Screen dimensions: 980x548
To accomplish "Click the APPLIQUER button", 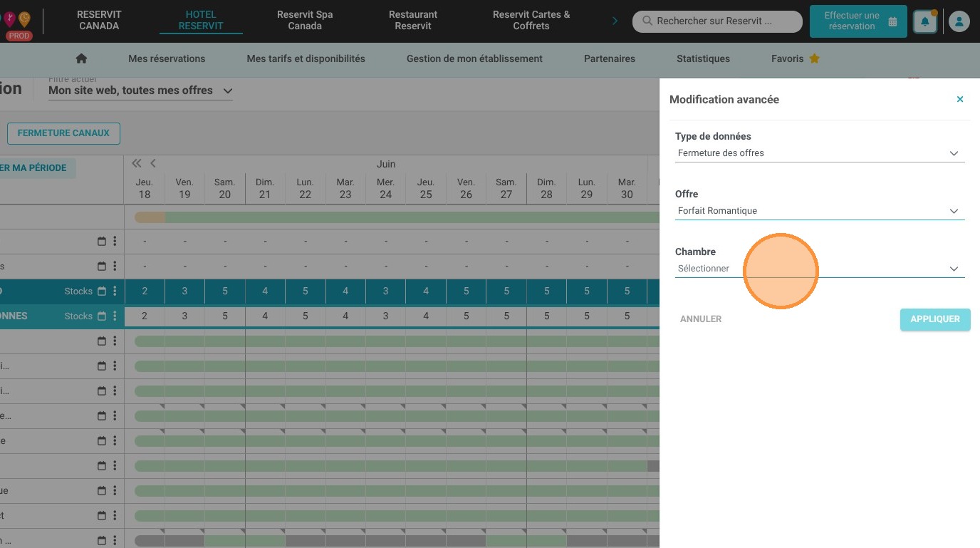I will [935, 319].
